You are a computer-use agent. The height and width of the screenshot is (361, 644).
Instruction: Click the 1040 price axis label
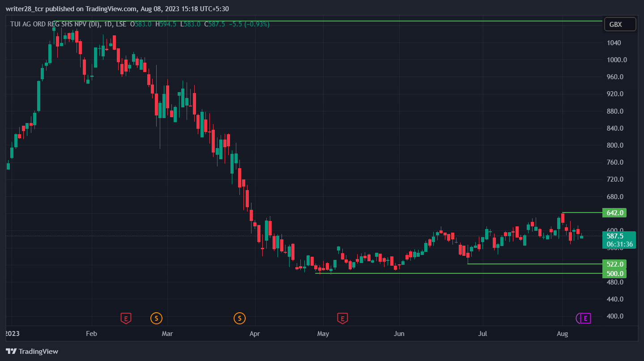pos(614,43)
